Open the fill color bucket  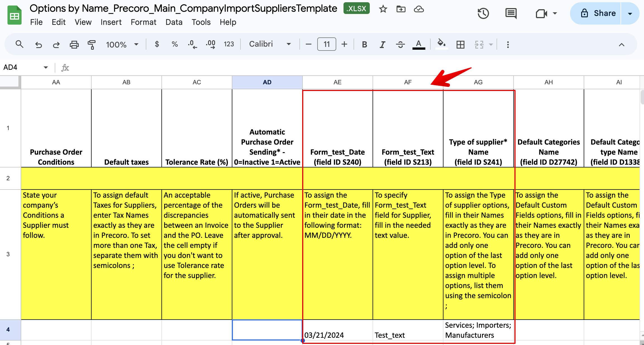tap(441, 44)
